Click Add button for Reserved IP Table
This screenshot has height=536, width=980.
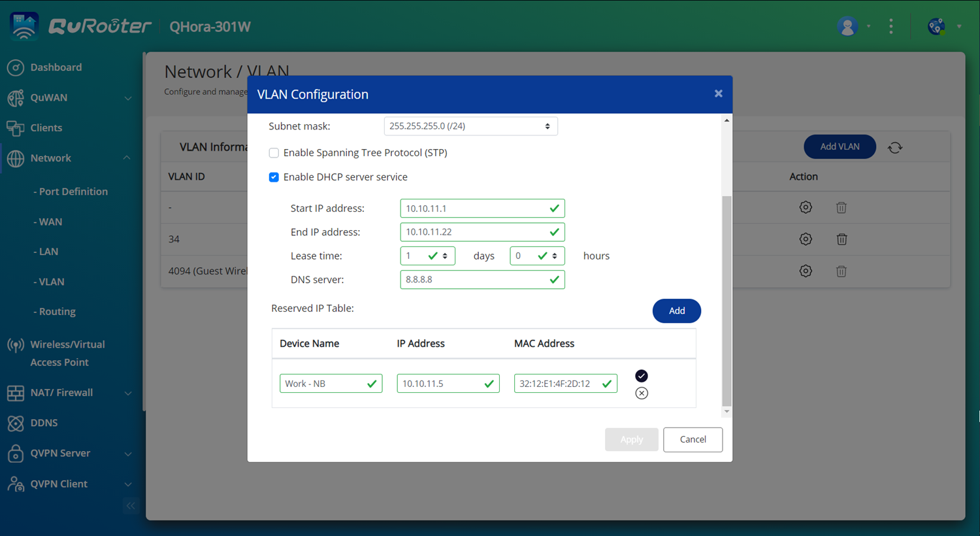(676, 311)
